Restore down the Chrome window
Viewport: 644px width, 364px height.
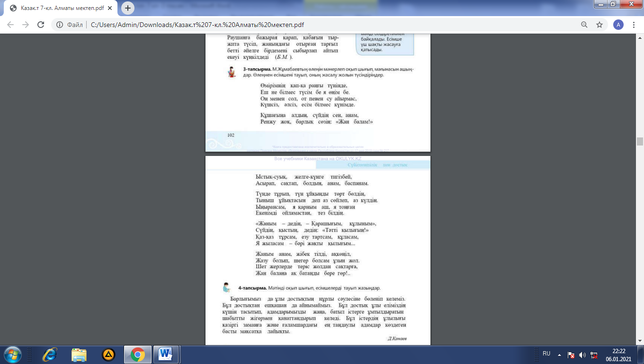pyautogui.click(x=613, y=4)
